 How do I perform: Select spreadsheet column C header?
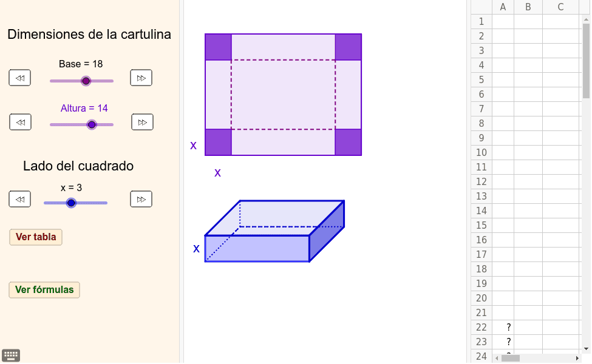pos(560,7)
